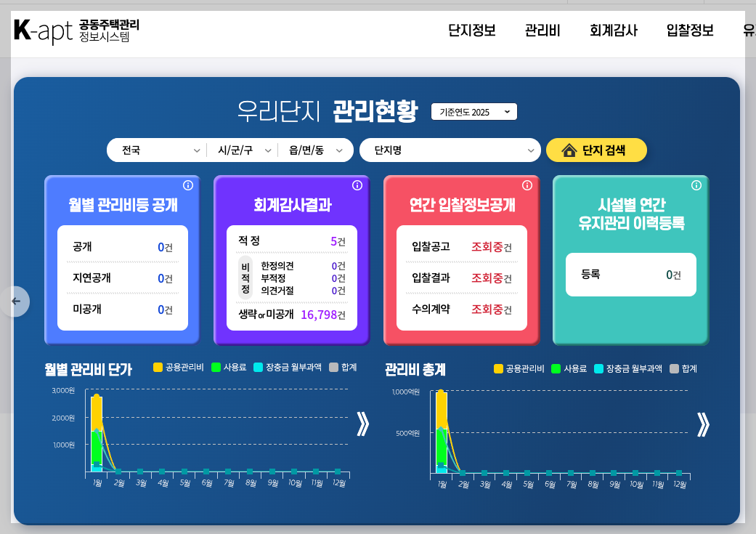This screenshot has width=756, height=534.
Task: Click the right chevron beside 월별 관리비 단가 chart
Action: (363, 425)
